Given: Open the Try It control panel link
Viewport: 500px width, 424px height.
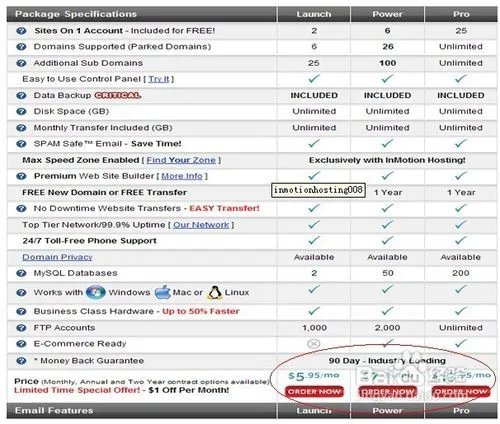Looking at the screenshot, I should 159,79.
